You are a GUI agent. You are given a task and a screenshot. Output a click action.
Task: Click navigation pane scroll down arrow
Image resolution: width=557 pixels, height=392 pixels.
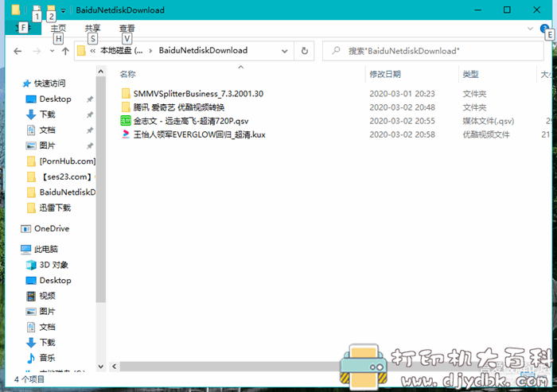(101, 367)
